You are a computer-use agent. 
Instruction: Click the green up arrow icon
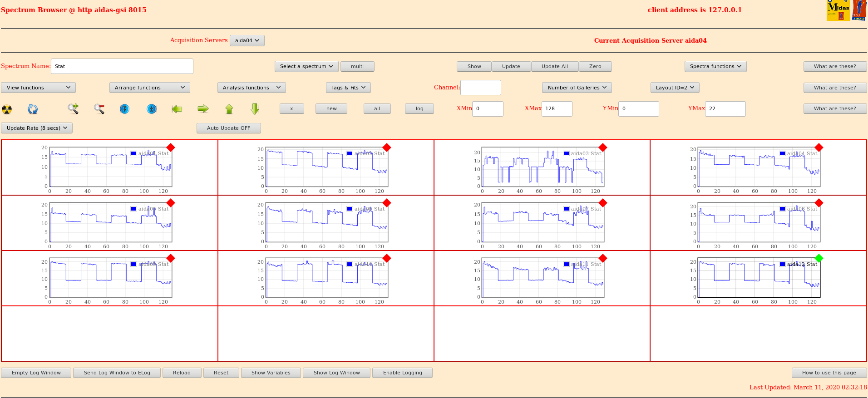point(229,109)
